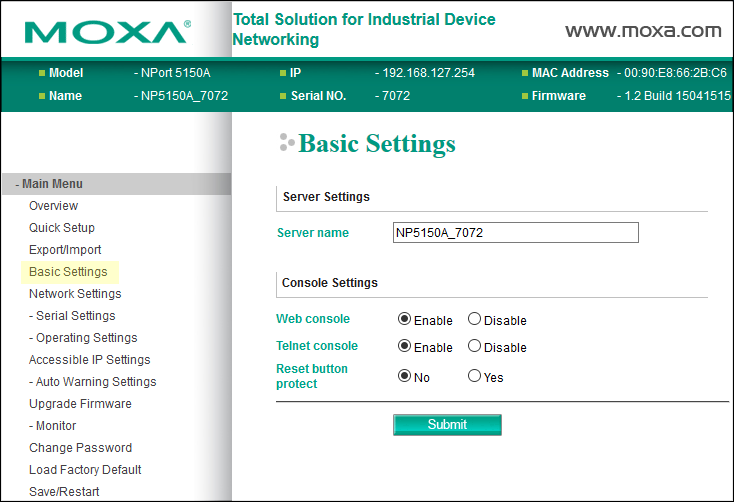Screen dimensions: 734x502
Task: Click the Server name text field
Action: tap(515, 233)
